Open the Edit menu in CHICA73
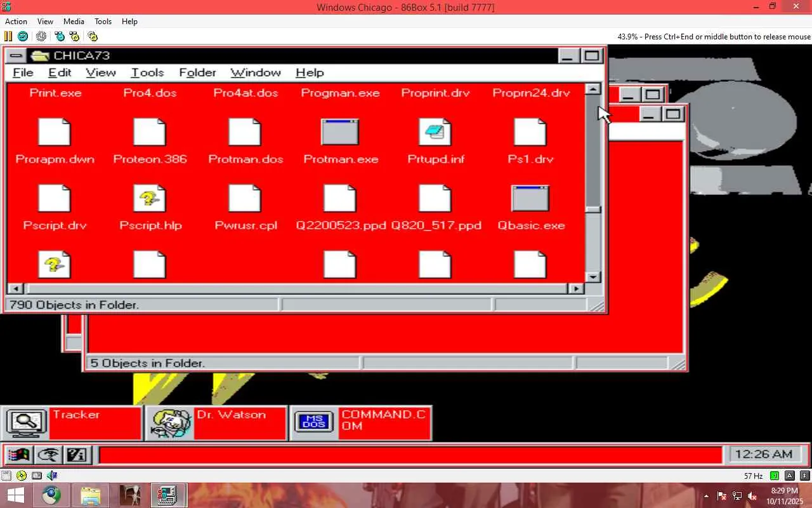812x508 pixels. pos(60,73)
